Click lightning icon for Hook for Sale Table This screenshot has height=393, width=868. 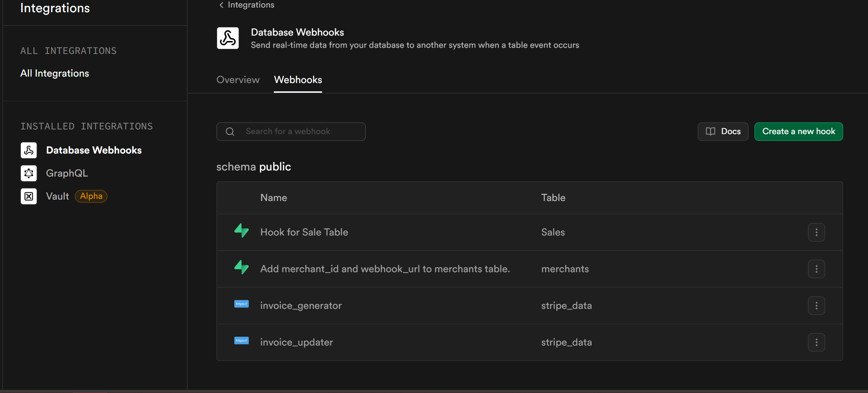(x=242, y=231)
